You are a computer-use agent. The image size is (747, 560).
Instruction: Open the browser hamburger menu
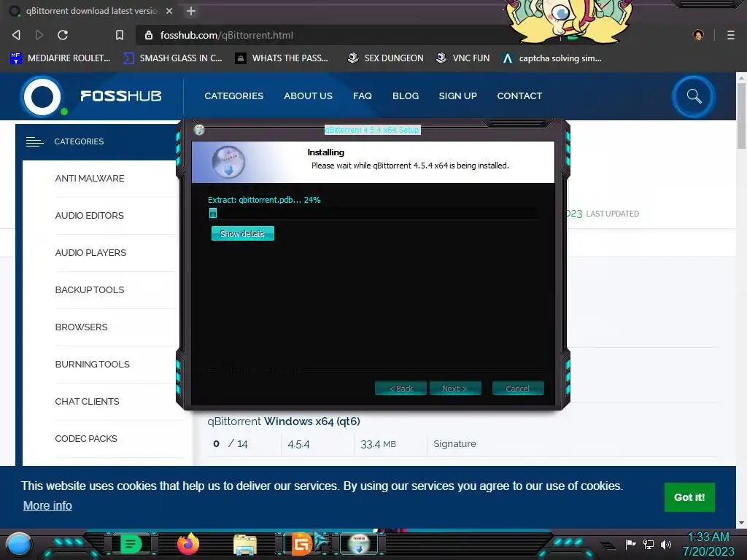click(x=731, y=35)
